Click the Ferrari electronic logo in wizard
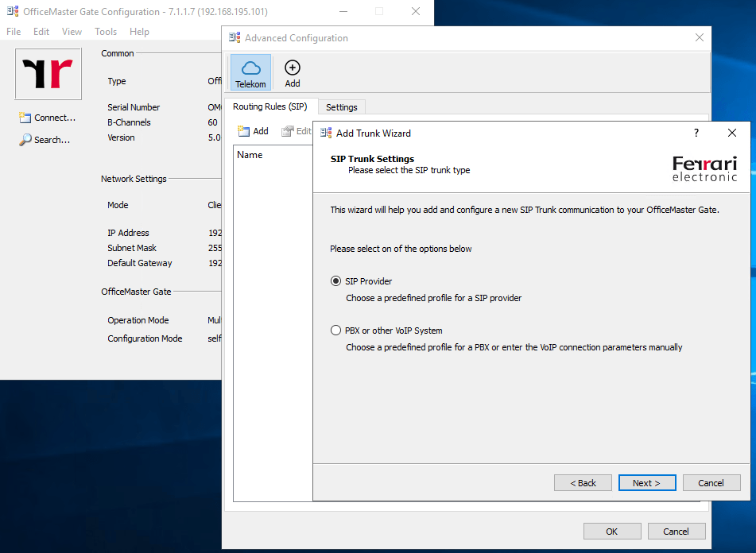Image resolution: width=756 pixels, height=553 pixels. (704, 168)
